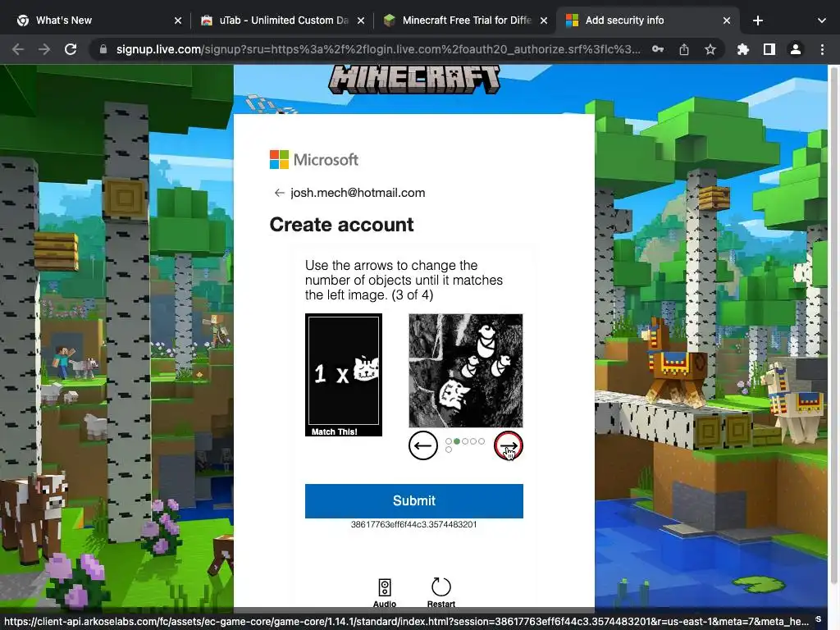Go back in browser history
The image size is (840, 630).
[x=18, y=49]
